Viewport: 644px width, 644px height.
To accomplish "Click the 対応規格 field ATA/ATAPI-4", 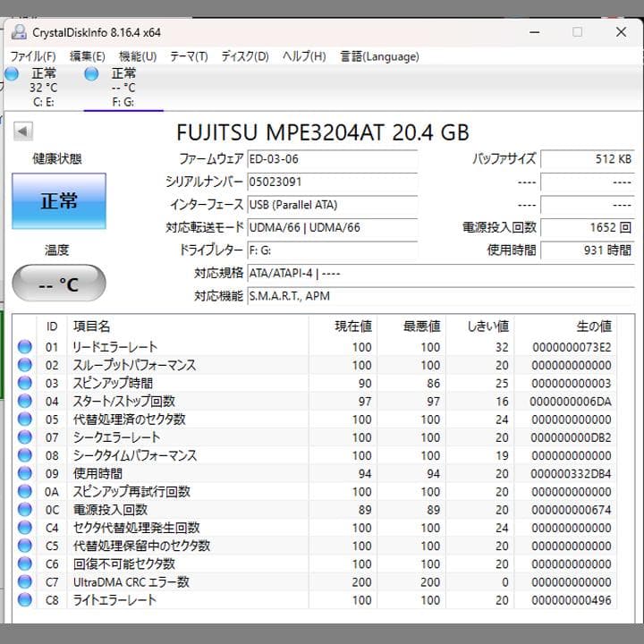I will [441, 273].
